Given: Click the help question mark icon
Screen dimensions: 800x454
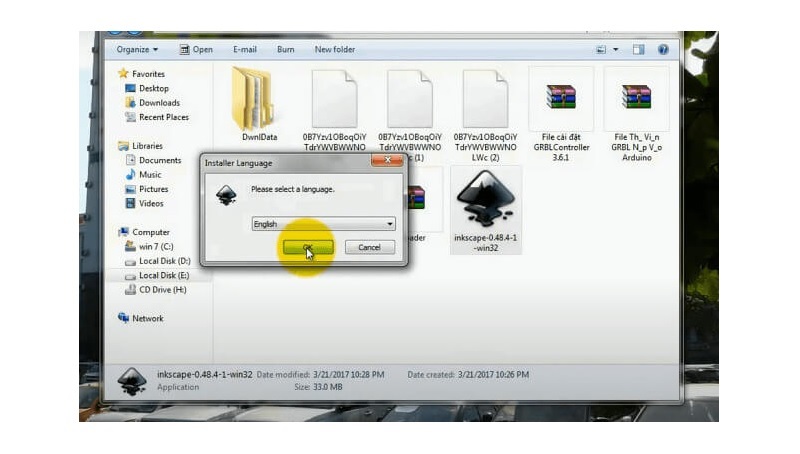Looking at the screenshot, I should (664, 49).
